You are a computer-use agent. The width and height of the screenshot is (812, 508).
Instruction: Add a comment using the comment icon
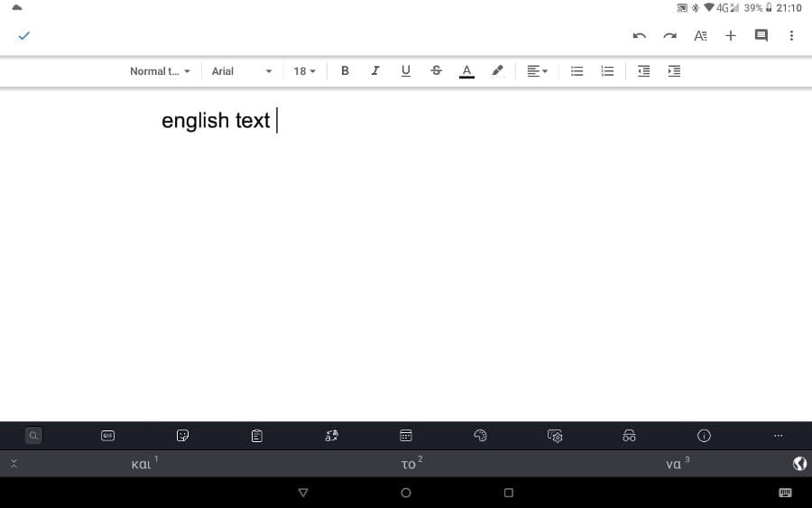(x=761, y=35)
